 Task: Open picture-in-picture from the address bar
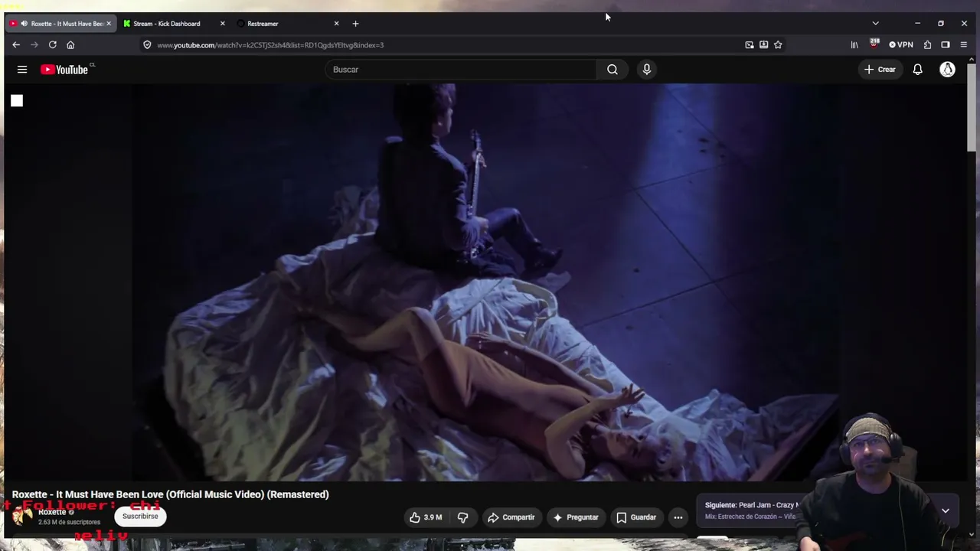[x=749, y=45]
